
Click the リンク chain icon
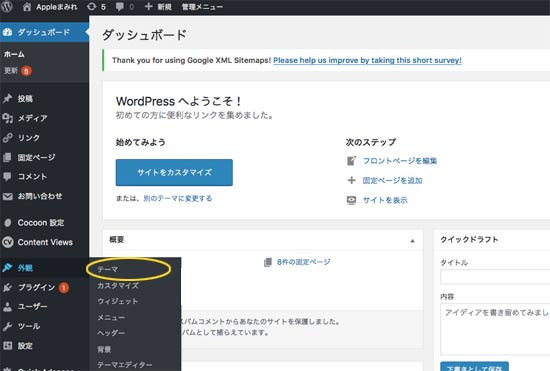pos(8,138)
